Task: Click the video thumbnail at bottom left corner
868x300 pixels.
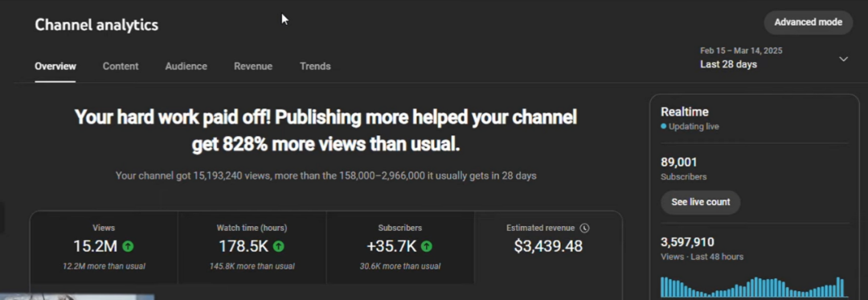Action: click(77, 297)
